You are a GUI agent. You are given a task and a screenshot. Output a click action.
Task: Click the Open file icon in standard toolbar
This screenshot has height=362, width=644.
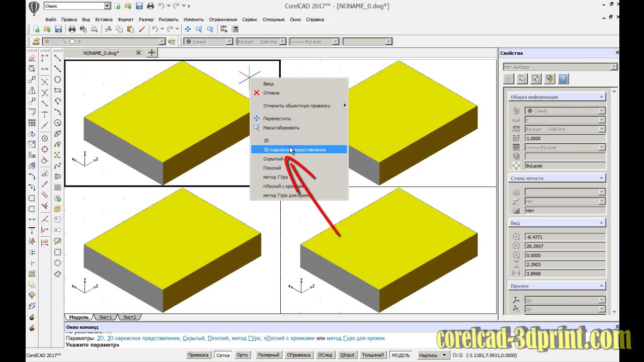pos(47,29)
